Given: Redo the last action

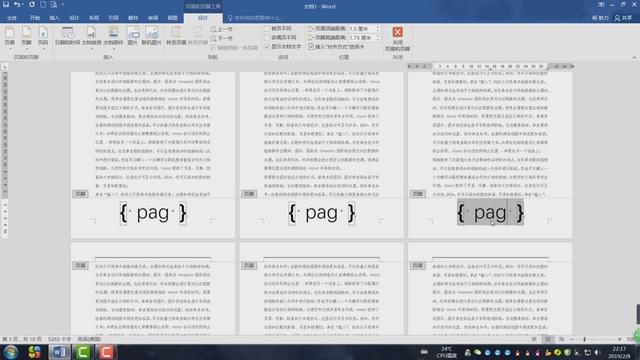Looking at the screenshot, I should point(31,4).
